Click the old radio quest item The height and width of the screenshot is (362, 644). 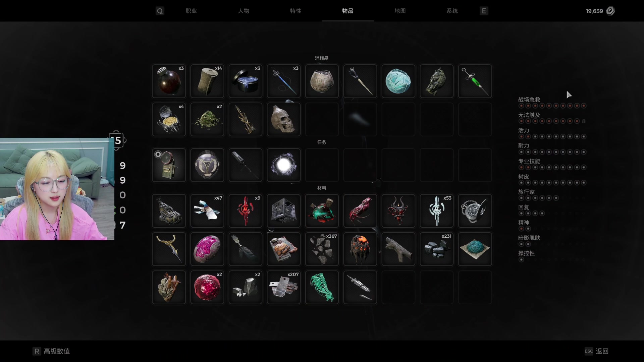pyautogui.click(x=169, y=165)
